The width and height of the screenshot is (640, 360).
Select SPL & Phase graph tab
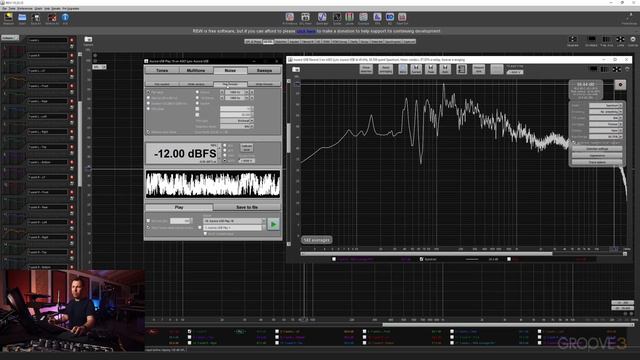tap(253, 41)
